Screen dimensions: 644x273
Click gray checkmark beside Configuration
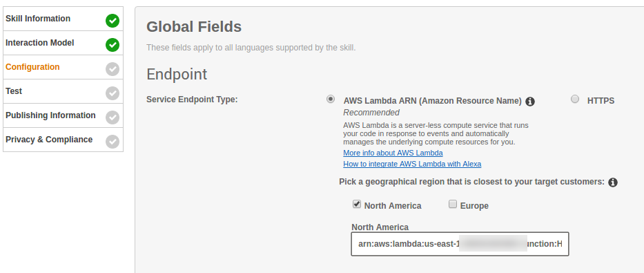point(112,69)
